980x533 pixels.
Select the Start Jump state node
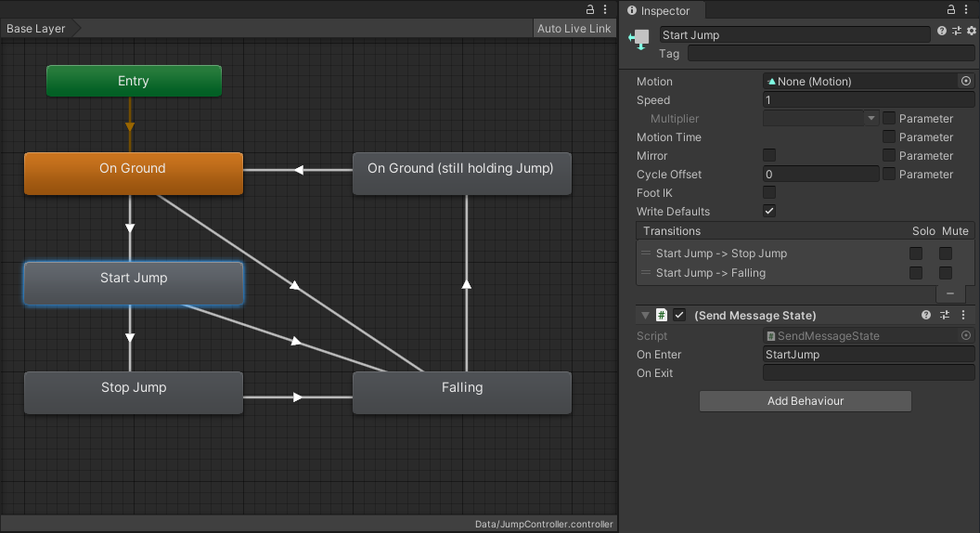133,283
